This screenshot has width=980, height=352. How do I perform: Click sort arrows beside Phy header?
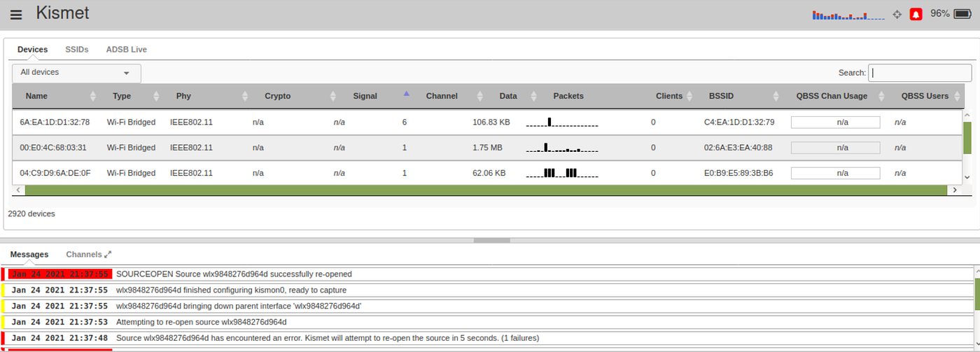[245, 96]
